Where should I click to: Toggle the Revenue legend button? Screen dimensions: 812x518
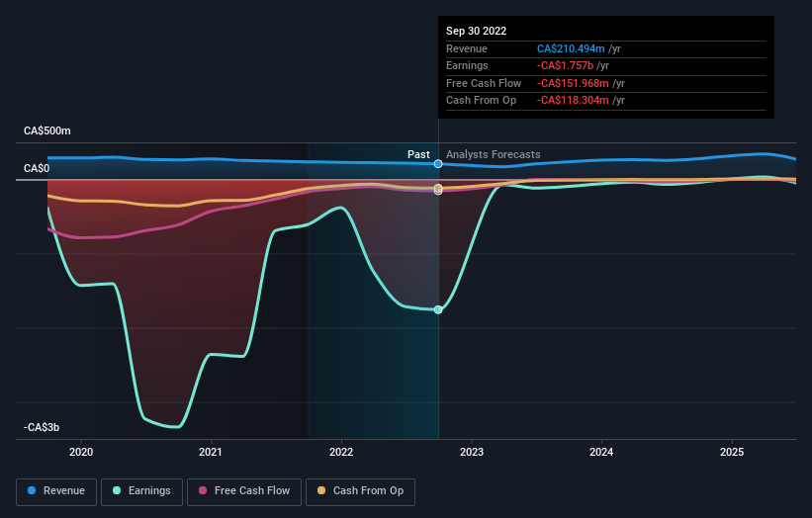tap(56, 491)
